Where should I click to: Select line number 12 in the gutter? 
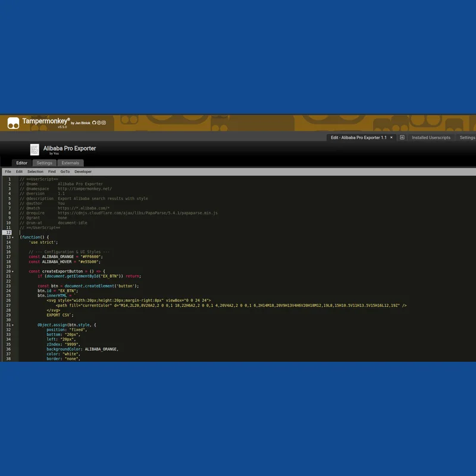tap(8, 233)
